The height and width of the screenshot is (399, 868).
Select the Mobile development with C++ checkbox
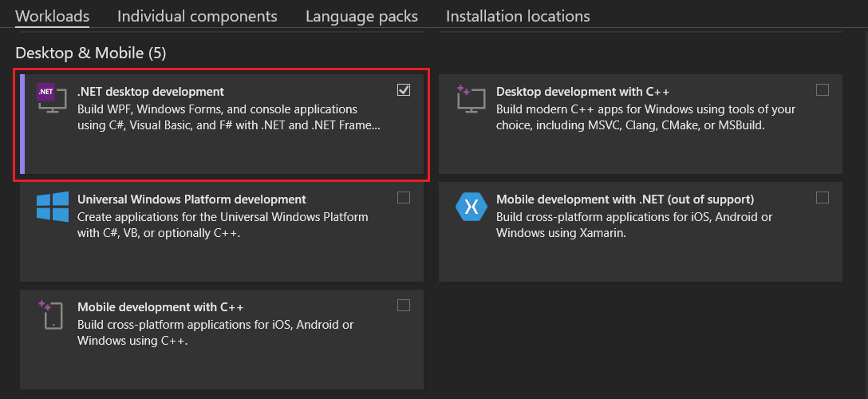point(404,306)
